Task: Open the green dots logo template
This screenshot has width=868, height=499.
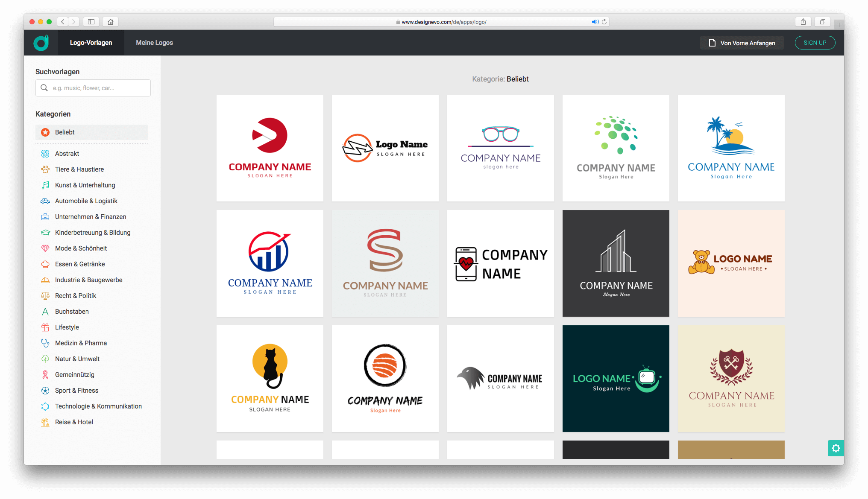Action: point(616,148)
